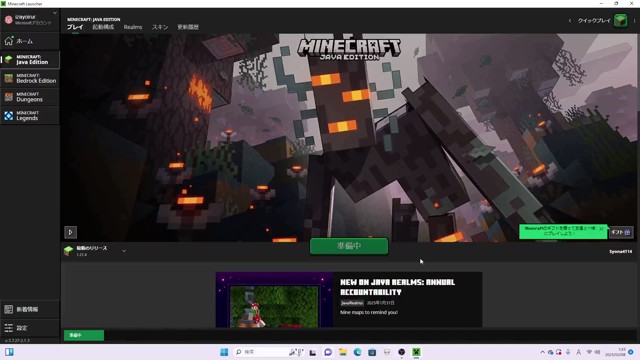Screen dimensions: 640x360
Task: Show hidden system tray icons
Action: point(542,352)
